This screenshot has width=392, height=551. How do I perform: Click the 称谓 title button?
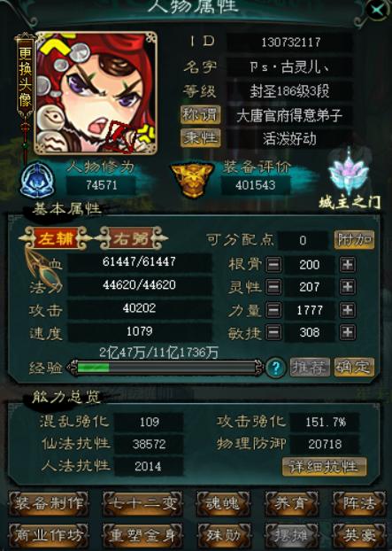tap(200, 115)
